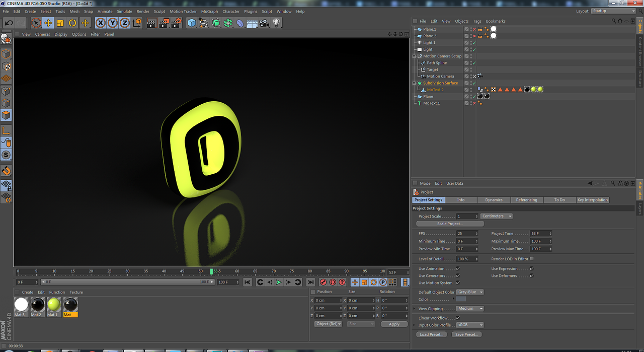
Task: Open the Layout Startup dropdown
Action: (613, 11)
